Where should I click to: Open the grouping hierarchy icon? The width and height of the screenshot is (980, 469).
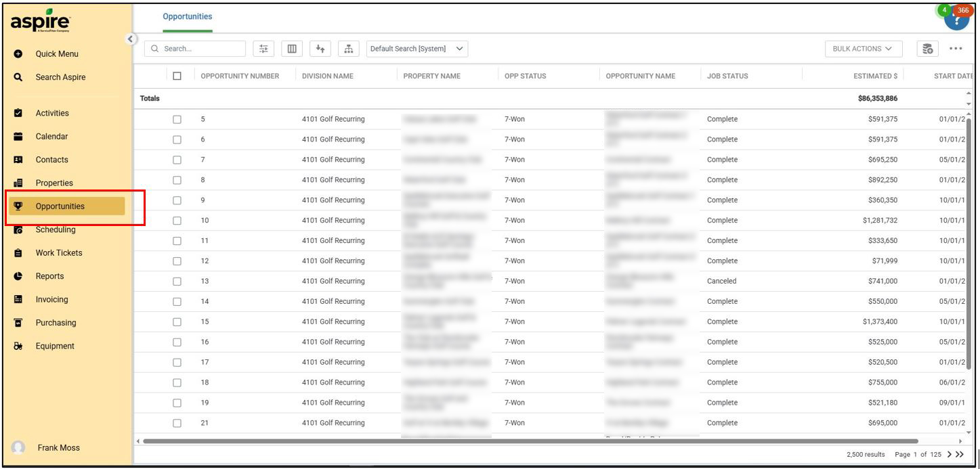(349, 49)
